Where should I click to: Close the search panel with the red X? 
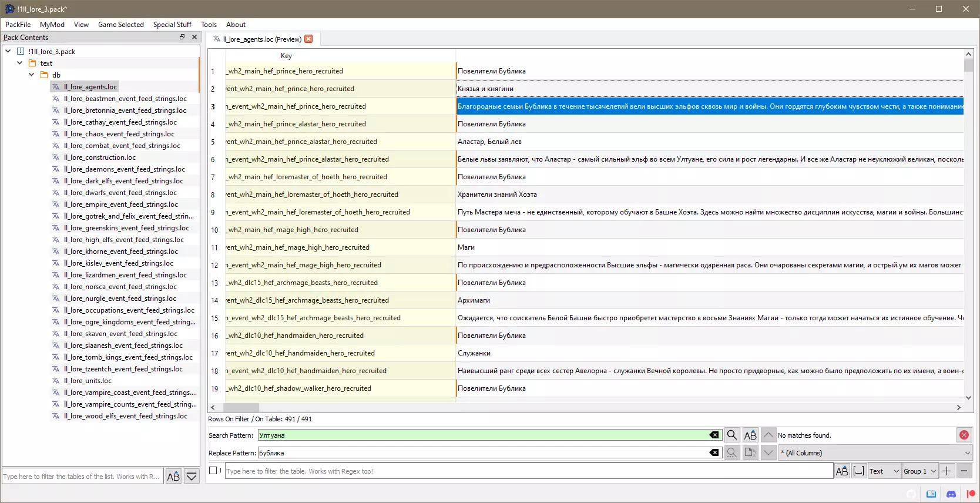(x=964, y=435)
